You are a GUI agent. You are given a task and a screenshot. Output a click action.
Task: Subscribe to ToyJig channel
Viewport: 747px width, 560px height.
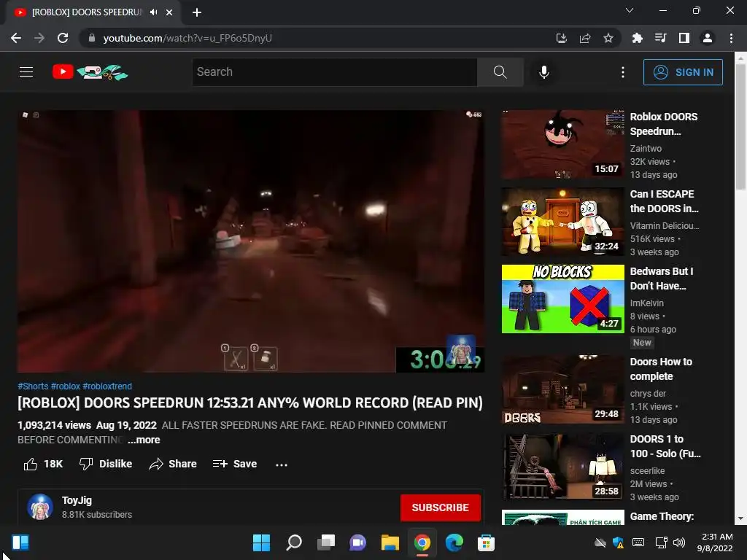click(x=440, y=507)
